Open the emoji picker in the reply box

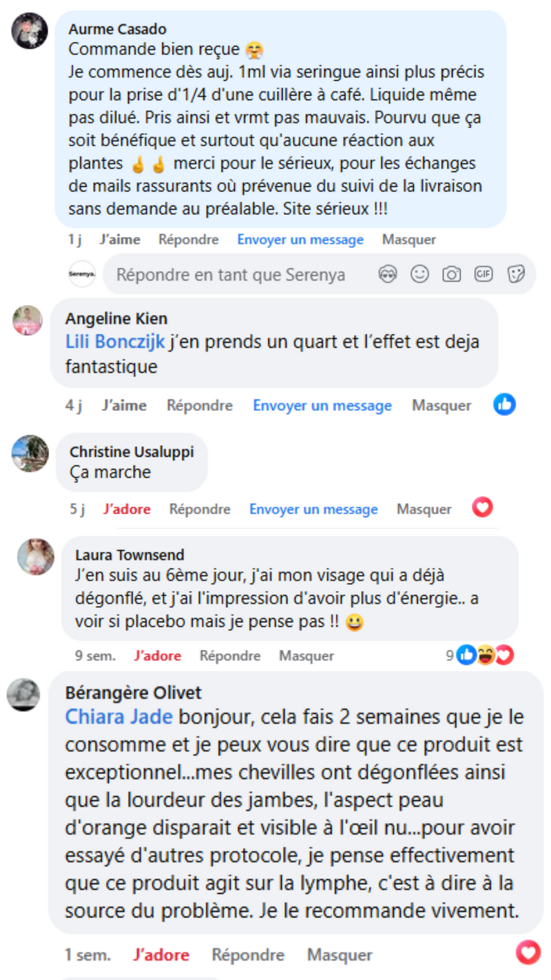419,274
